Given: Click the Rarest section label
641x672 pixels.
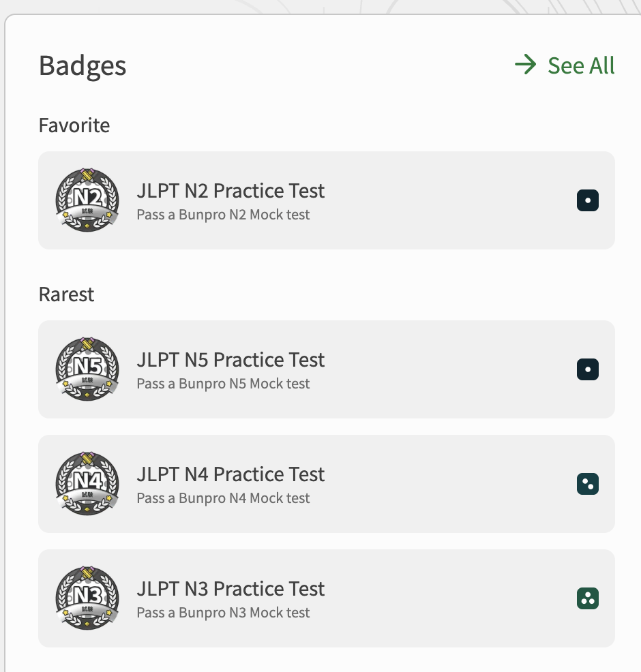Looking at the screenshot, I should tap(66, 294).
